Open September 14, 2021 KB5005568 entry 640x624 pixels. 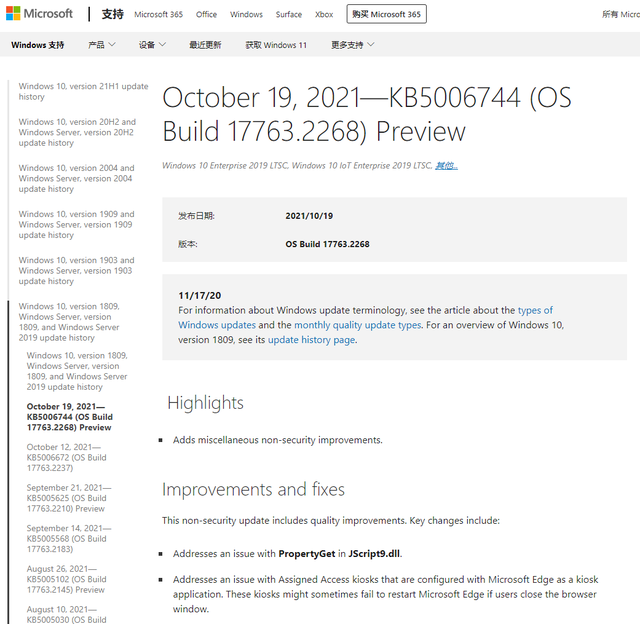(x=69, y=538)
